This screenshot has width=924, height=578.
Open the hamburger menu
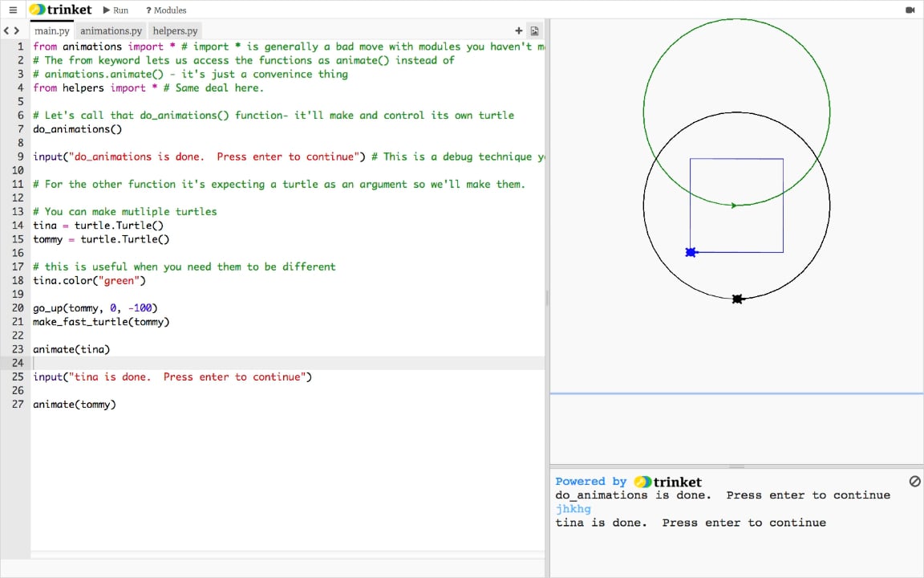click(12, 10)
